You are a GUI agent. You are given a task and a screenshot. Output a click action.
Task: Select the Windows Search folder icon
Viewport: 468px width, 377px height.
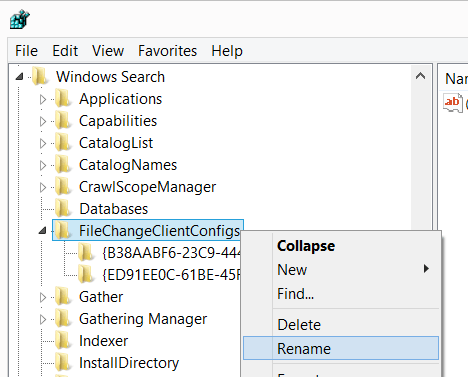tap(40, 76)
